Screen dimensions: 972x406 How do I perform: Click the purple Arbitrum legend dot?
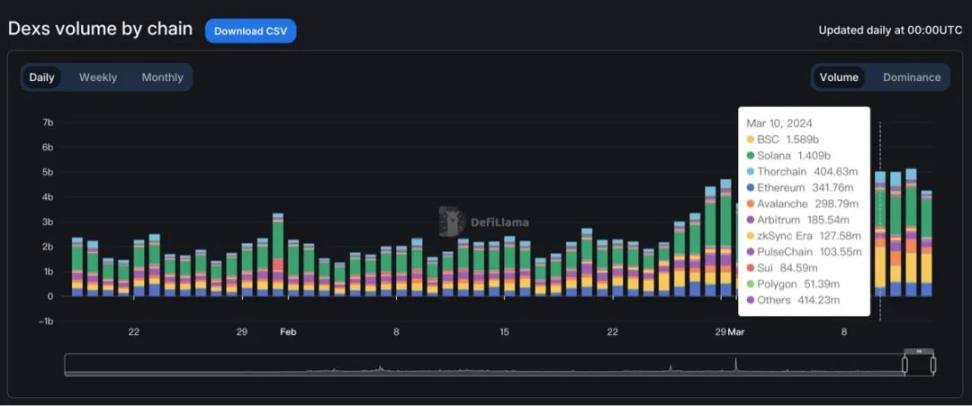[x=751, y=219]
